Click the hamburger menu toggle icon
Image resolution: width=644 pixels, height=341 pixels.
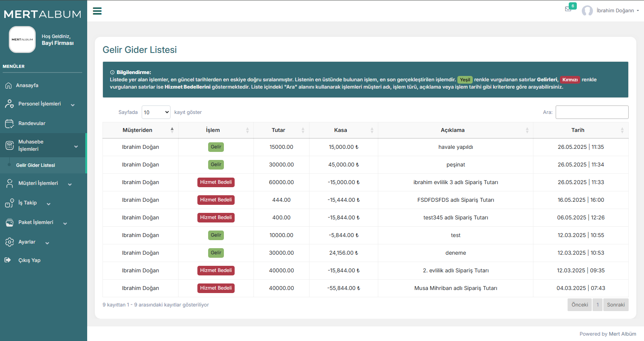pos(97,11)
